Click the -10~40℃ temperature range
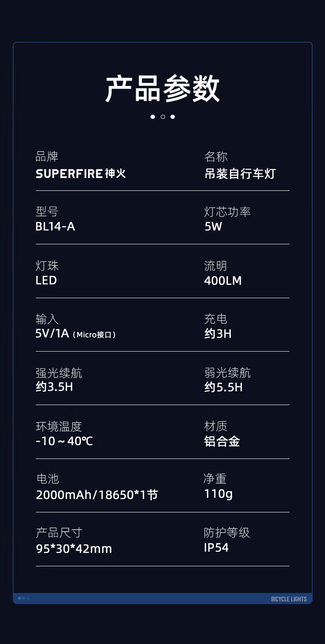 tap(64, 441)
